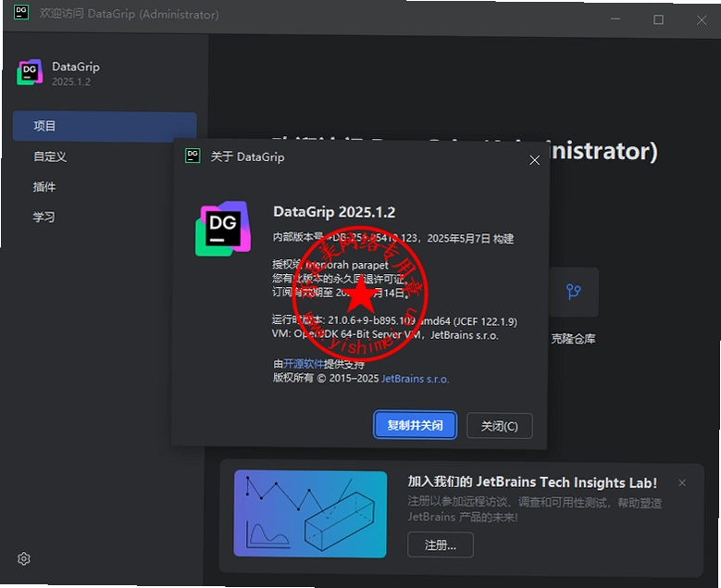Click the 注册... button in banner
The image size is (721, 588).
[x=440, y=545]
